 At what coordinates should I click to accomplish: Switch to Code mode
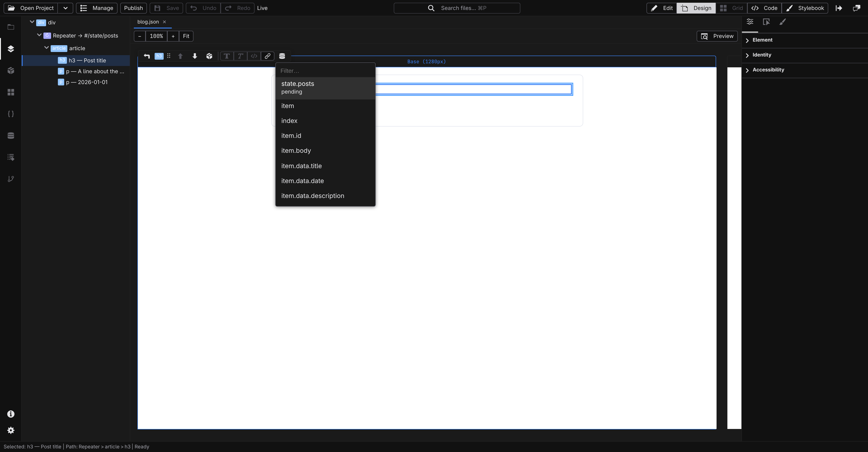(764, 8)
